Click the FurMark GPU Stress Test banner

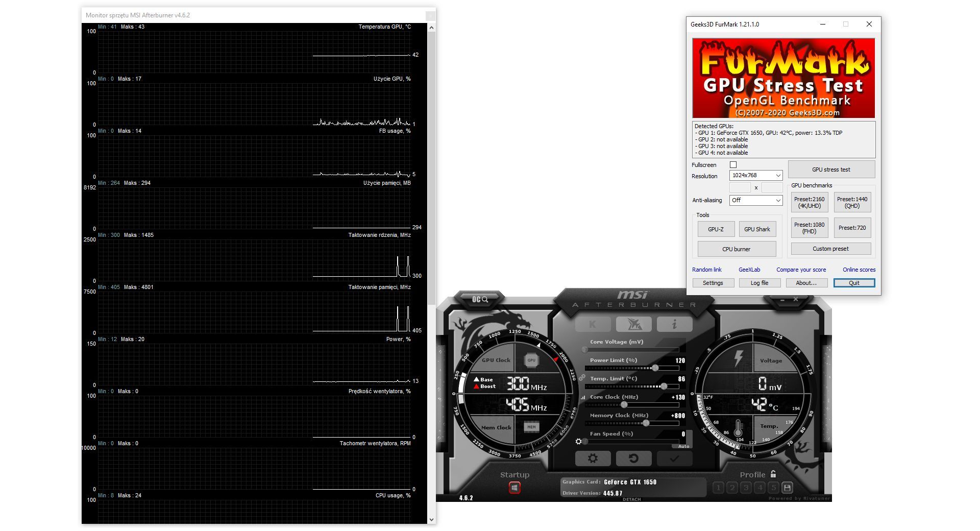click(783, 78)
